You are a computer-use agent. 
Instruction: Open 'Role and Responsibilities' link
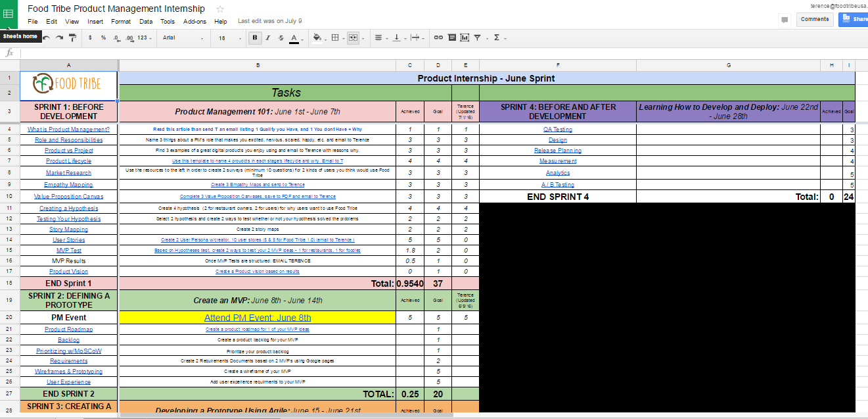pos(69,140)
